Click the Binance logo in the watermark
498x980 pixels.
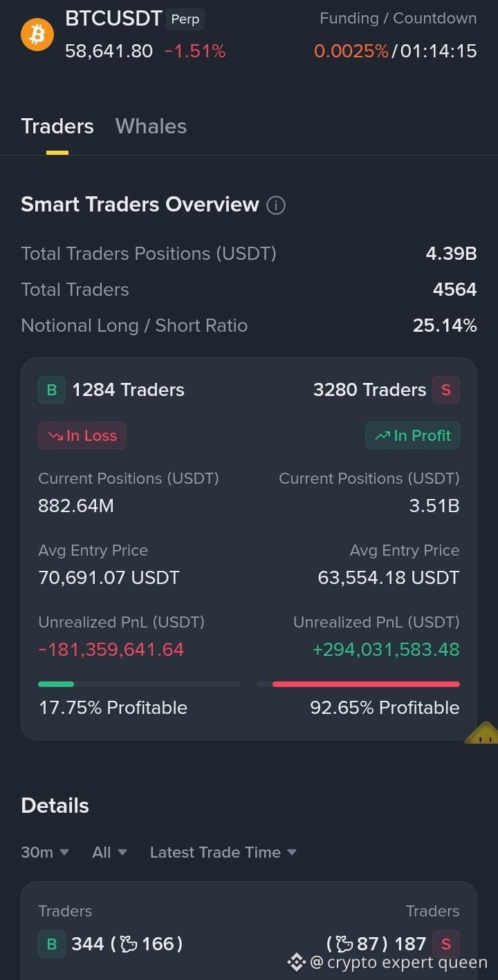(297, 962)
